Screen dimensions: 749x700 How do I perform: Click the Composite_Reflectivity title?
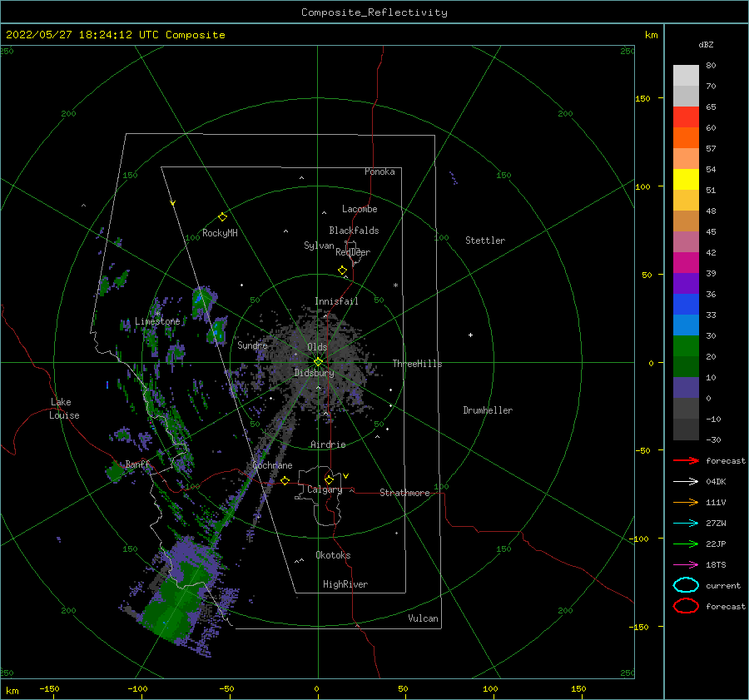click(374, 12)
